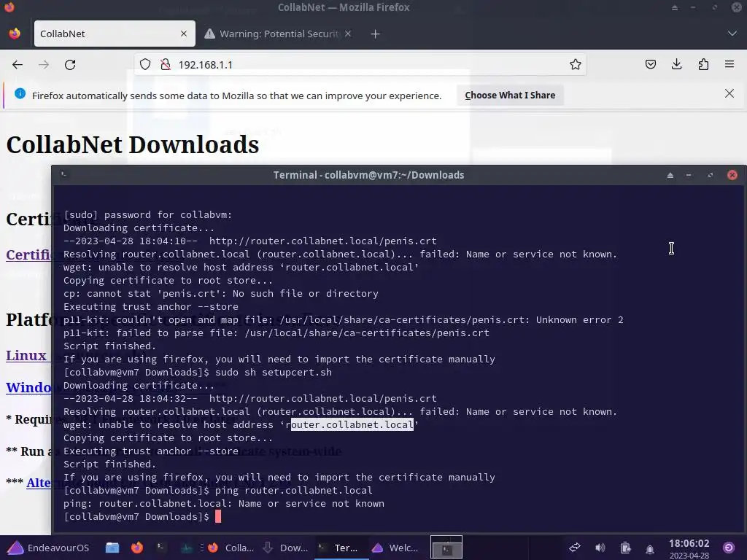Screen dimensions: 747x560
Task: Reload the current page in Firefox
Action: (x=70, y=65)
